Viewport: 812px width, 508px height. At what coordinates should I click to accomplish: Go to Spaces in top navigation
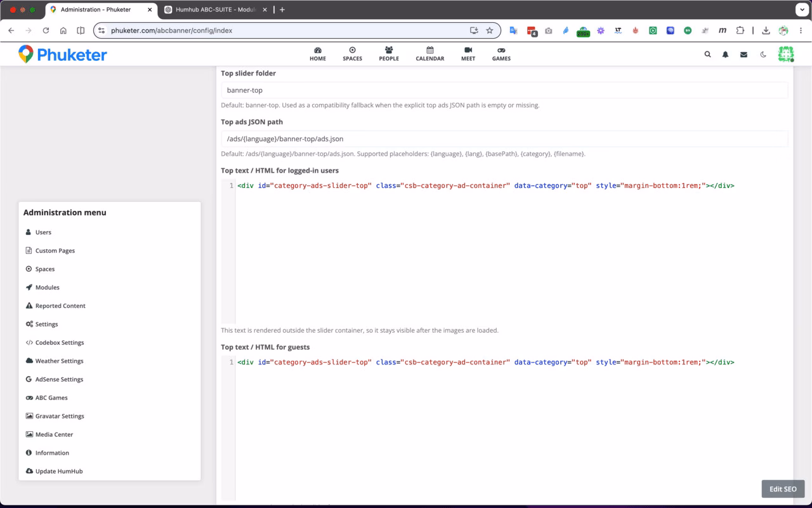(x=352, y=54)
